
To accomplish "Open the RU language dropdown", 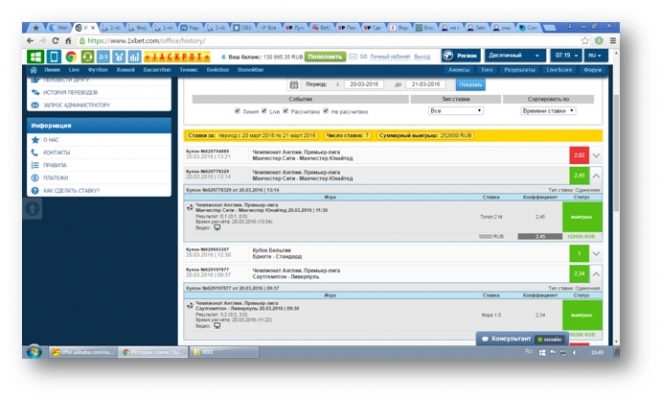I will pyautogui.click(x=595, y=56).
